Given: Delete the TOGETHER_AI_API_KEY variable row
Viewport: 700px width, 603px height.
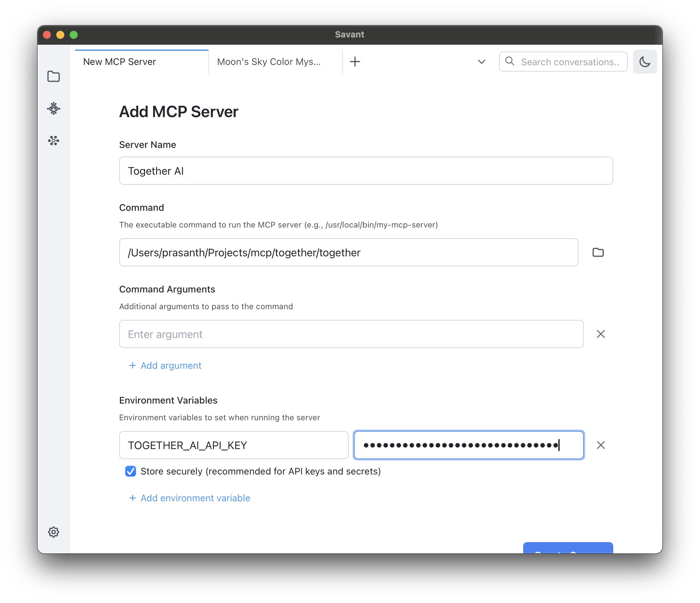Looking at the screenshot, I should pyautogui.click(x=601, y=445).
